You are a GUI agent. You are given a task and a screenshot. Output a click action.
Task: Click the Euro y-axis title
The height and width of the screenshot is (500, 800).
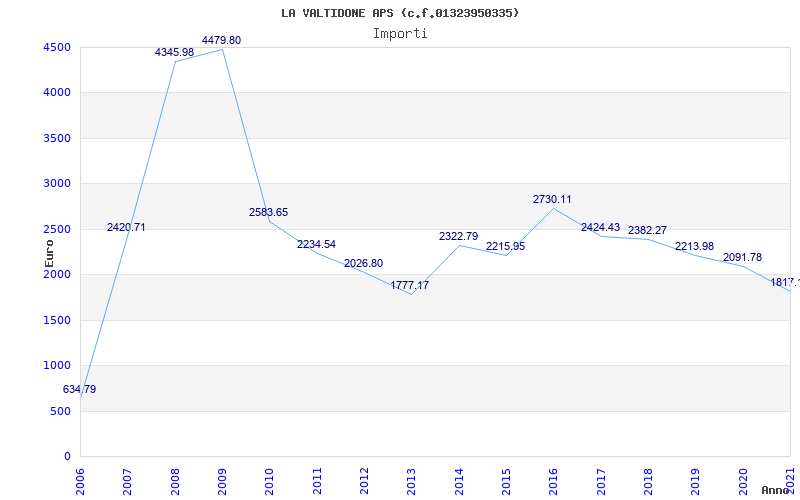pyautogui.click(x=49, y=254)
